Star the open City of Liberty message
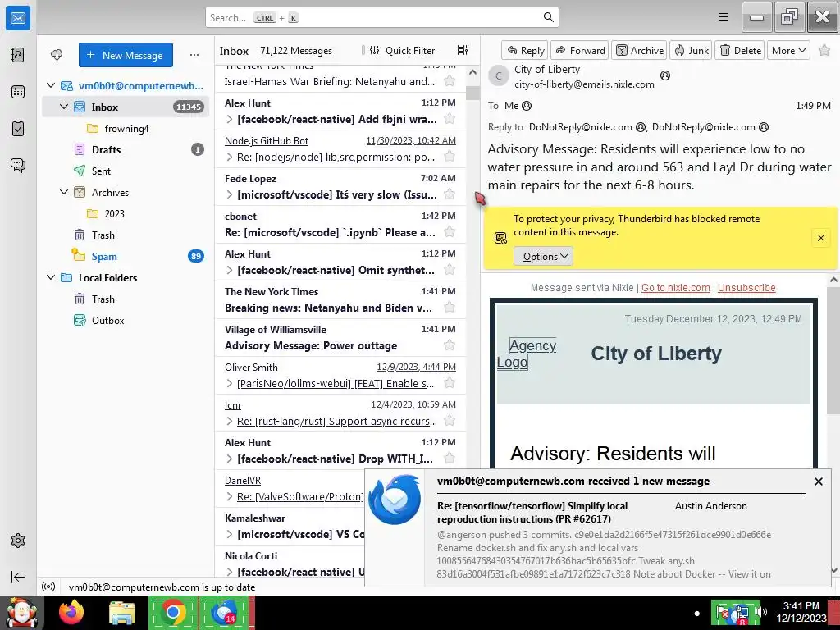 (x=825, y=50)
